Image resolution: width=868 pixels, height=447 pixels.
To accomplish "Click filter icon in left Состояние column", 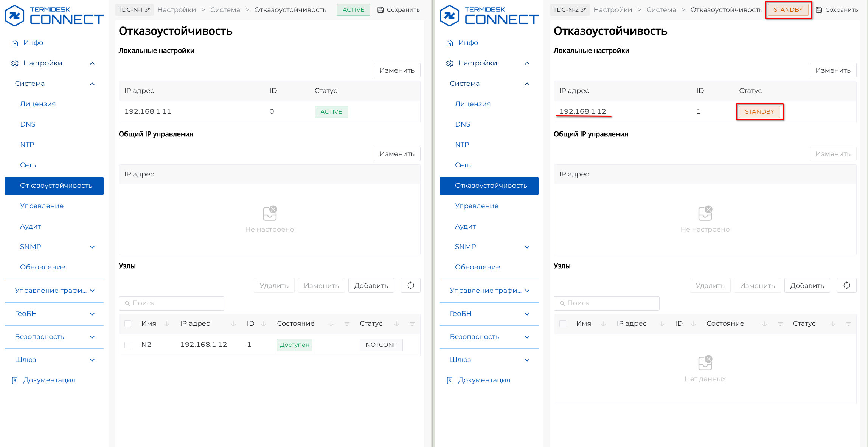I will click(346, 324).
